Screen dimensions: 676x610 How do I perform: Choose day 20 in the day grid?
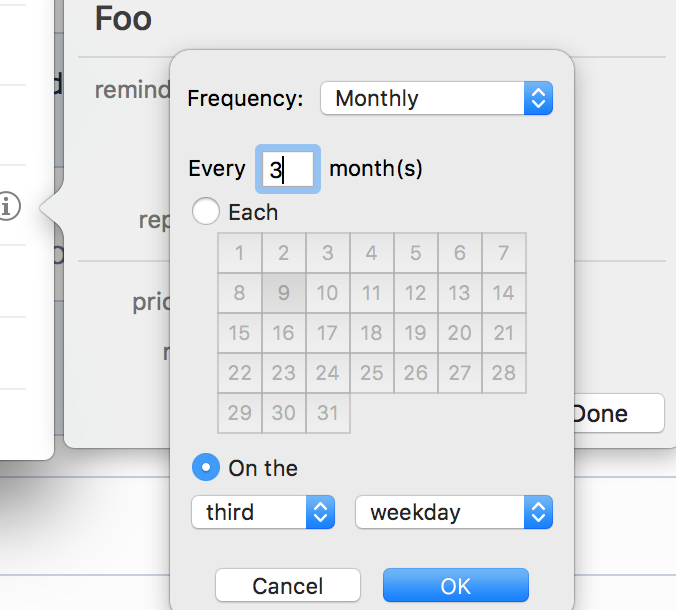pyautogui.click(x=460, y=333)
